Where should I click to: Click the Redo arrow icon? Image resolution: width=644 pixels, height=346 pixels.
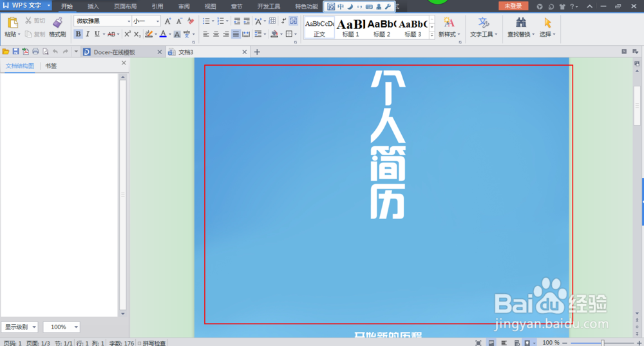[x=65, y=52]
